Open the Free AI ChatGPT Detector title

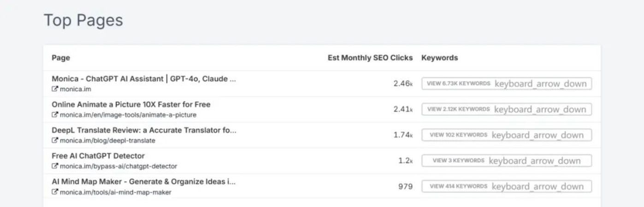[98, 156]
